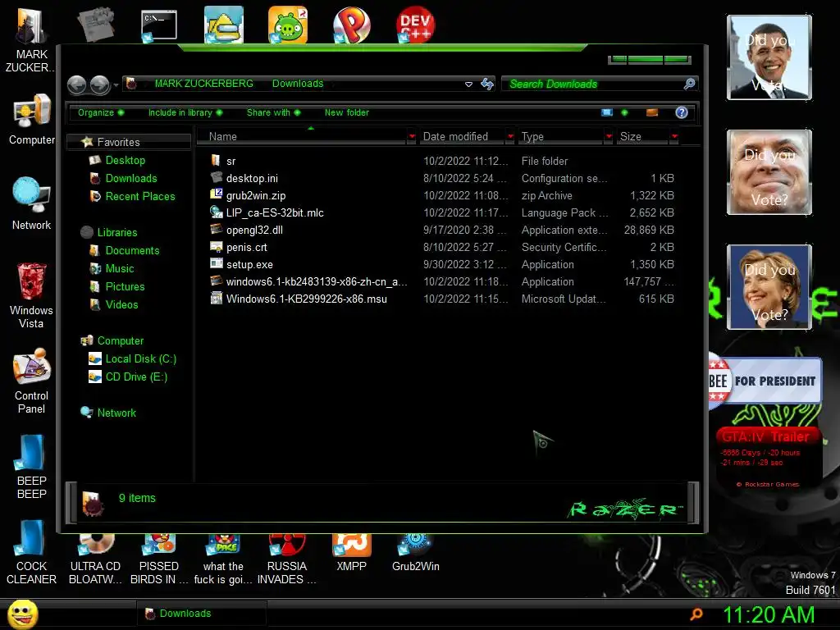Open the Computer desktop icon
This screenshot has height=630, width=840.
click(31, 119)
